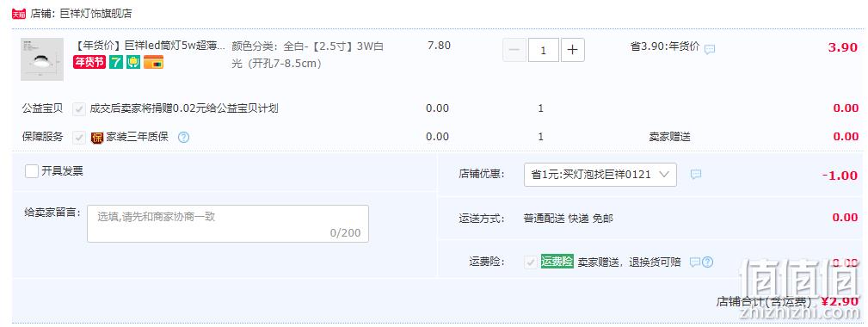Image resolution: width=868 pixels, height=327 pixels.
Task: Toggle the 运费险 shipping insurance checkbox
Action: [x=531, y=262]
